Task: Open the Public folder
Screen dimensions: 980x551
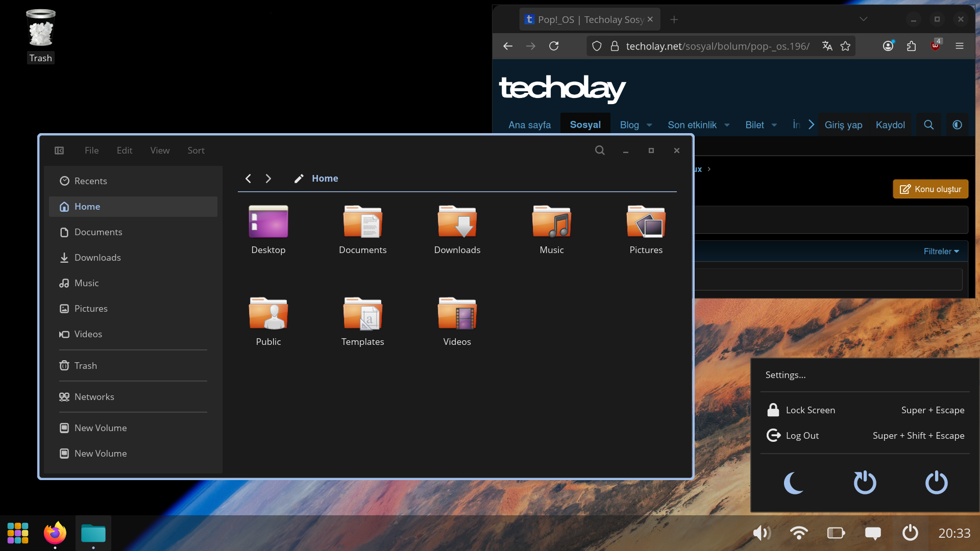Action: tap(268, 321)
